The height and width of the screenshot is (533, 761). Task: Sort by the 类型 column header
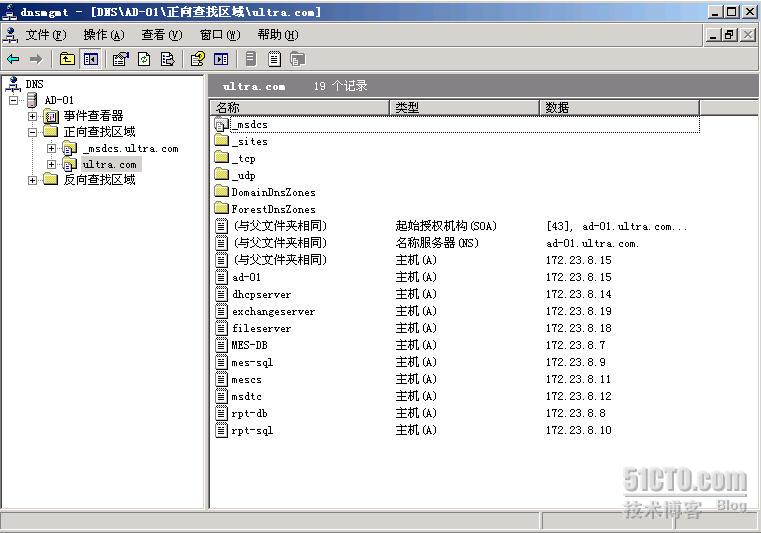click(465, 107)
